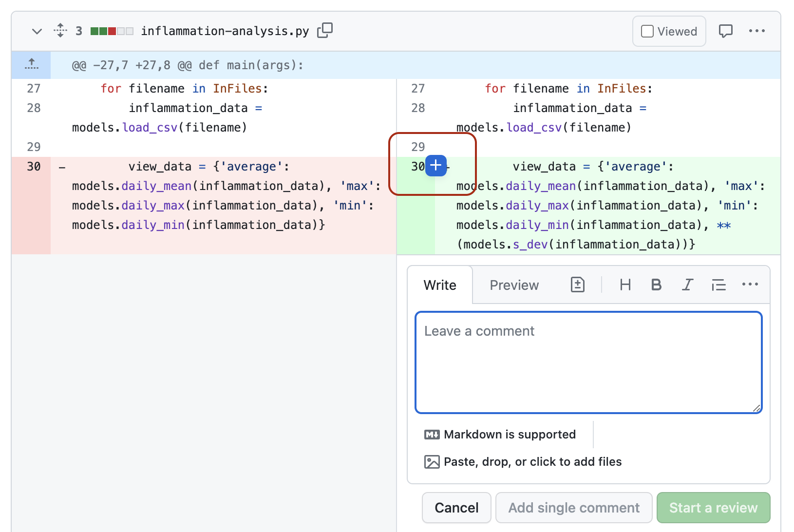Click the image icon to attach files
The width and height of the screenshot is (794, 532).
pyautogui.click(x=432, y=461)
